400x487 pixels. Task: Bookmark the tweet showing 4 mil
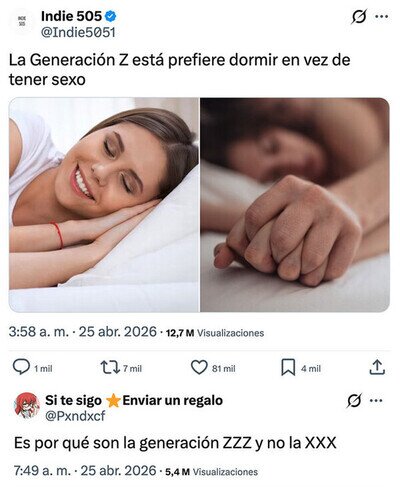pyautogui.click(x=288, y=367)
